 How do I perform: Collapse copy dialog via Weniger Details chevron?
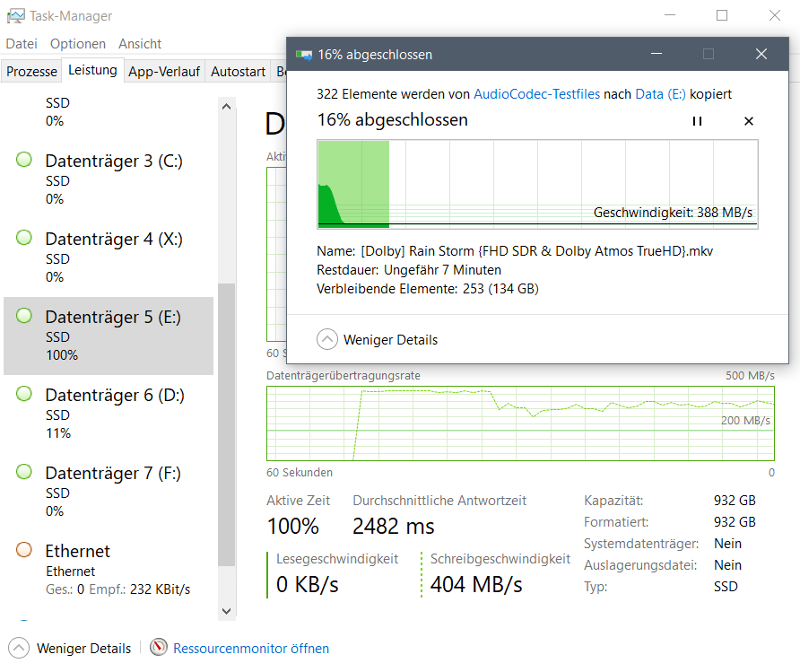point(327,339)
